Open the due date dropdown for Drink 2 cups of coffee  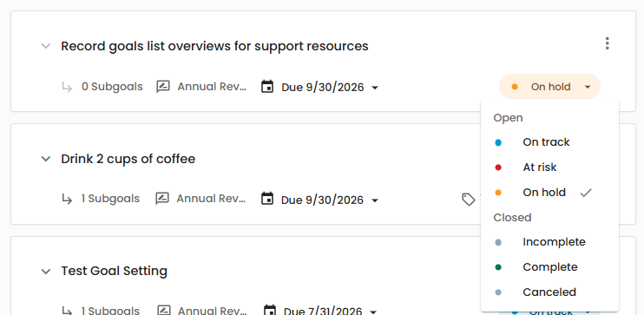click(x=375, y=200)
